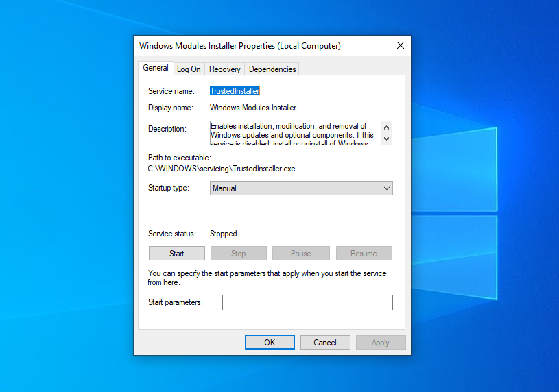This screenshot has height=392, width=559.
Task: Click inside the Description text box
Action: pyautogui.click(x=295, y=133)
